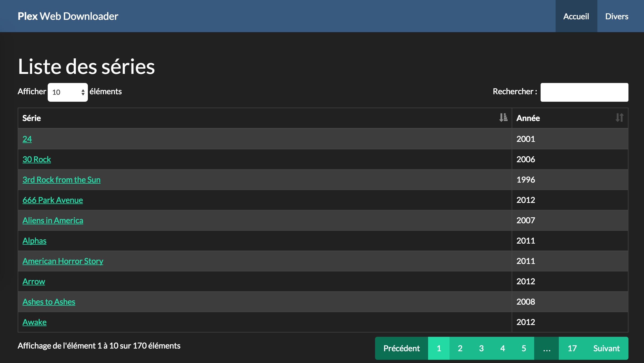Click the Année column sort icon
Image resolution: width=644 pixels, height=363 pixels.
[x=619, y=118]
